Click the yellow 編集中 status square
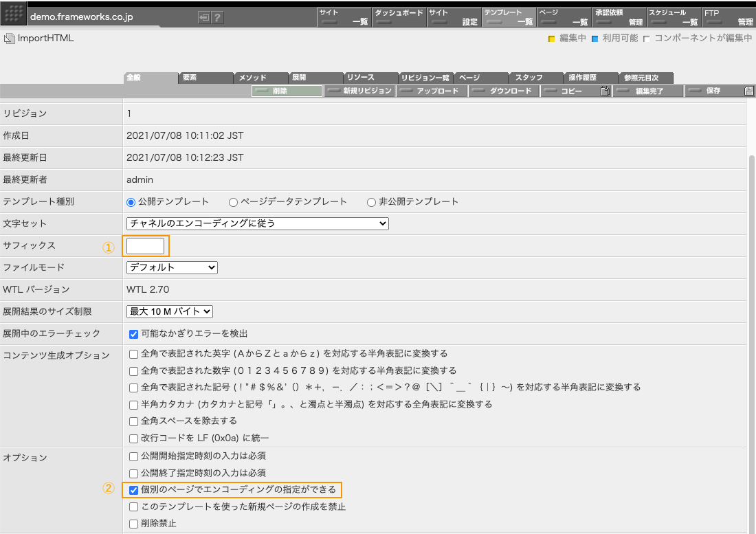 [x=550, y=39]
